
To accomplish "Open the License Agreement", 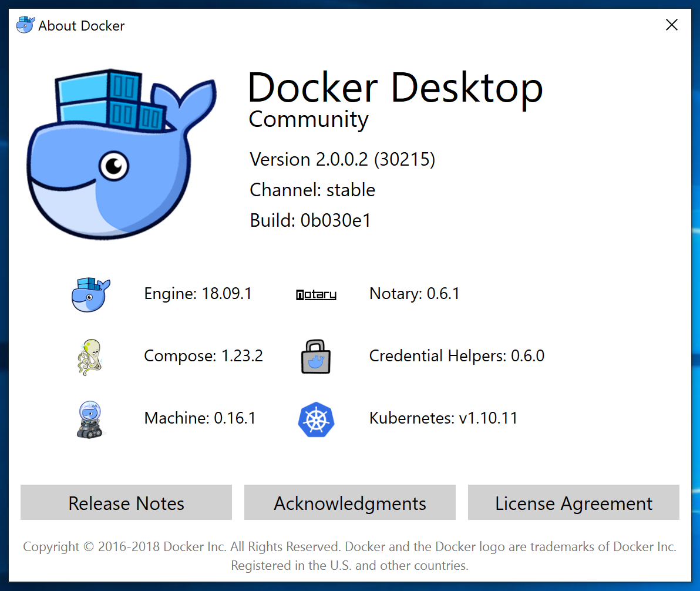I will (574, 503).
